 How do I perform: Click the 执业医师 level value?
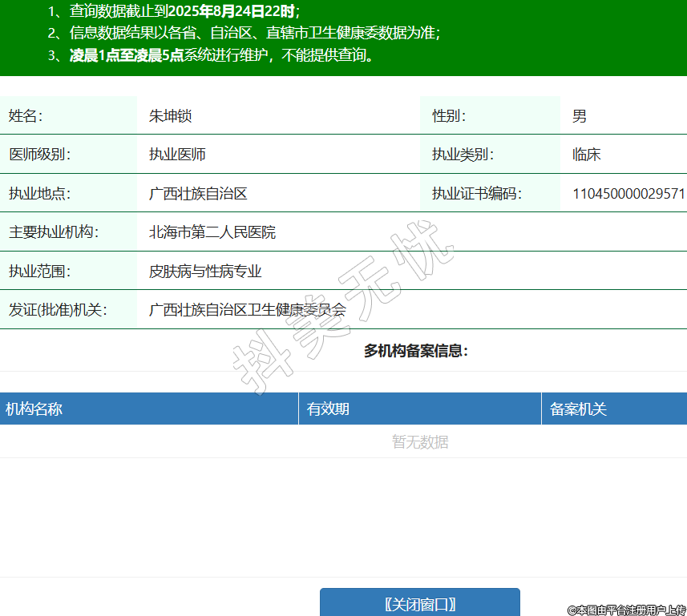click(x=177, y=155)
